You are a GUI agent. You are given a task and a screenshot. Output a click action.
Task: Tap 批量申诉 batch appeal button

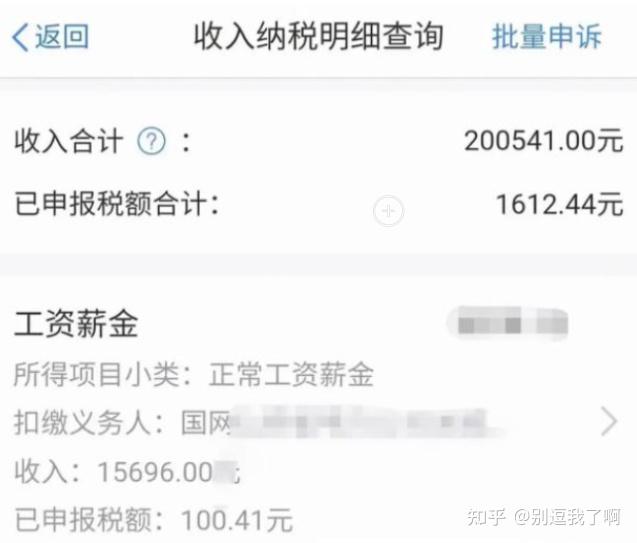click(546, 37)
